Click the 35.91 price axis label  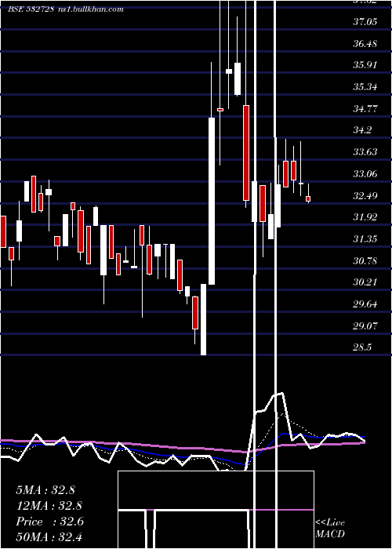[x=365, y=65]
